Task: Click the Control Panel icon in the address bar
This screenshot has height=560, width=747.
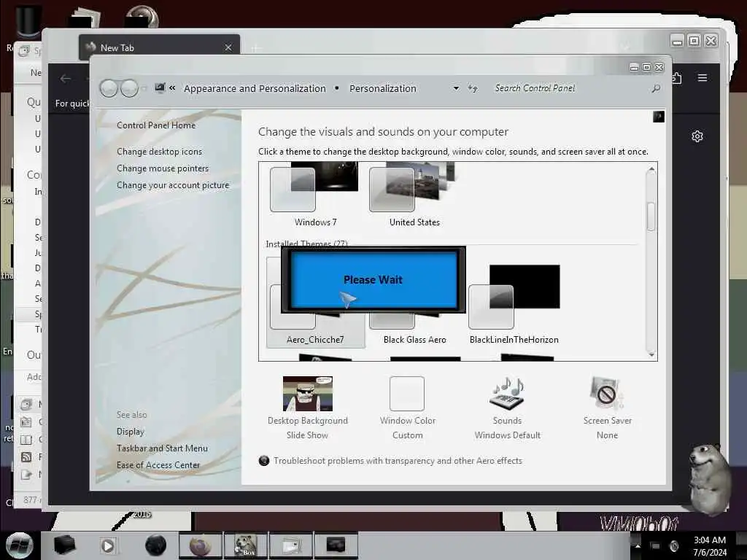Action: 160,88
